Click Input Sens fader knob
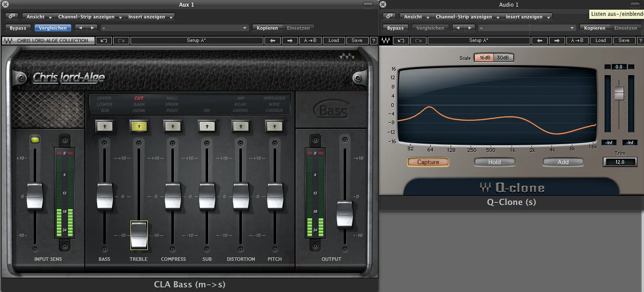The image size is (644, 292). pos(35,196)
